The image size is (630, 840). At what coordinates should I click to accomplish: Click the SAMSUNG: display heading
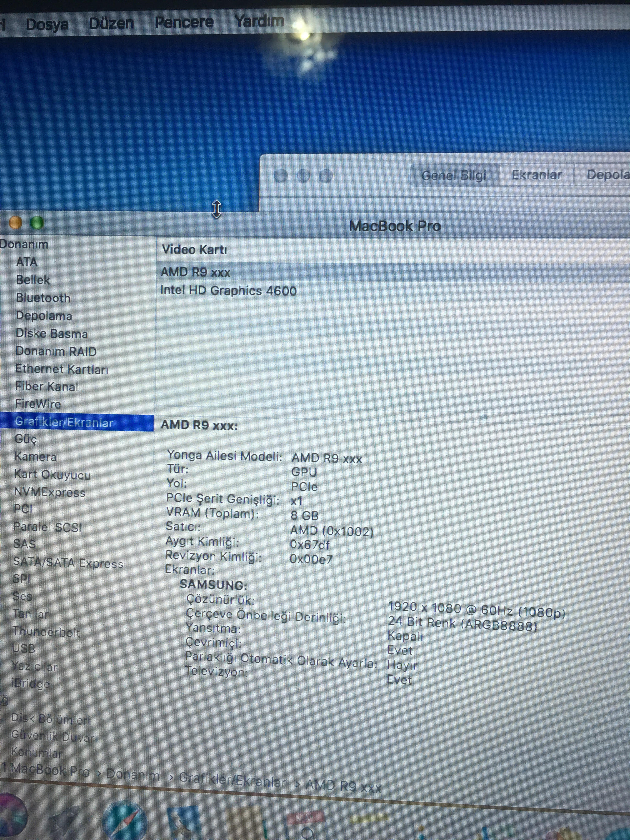point(213,584)
